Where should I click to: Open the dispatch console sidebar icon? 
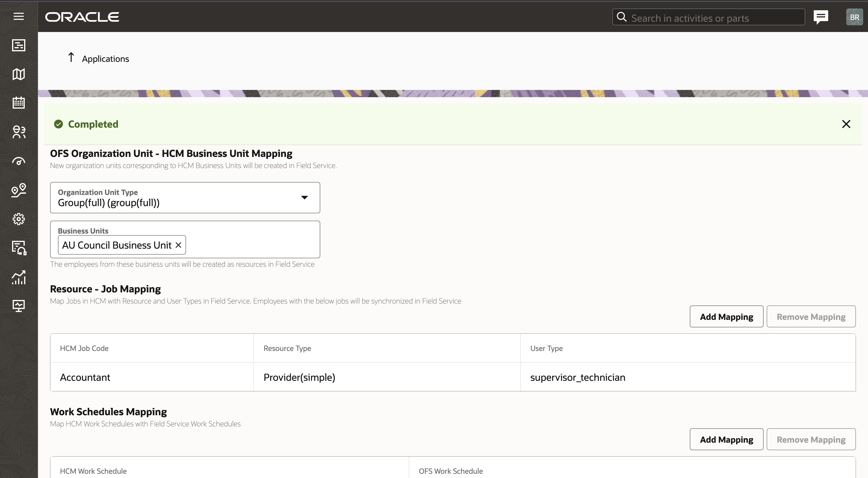(x=18, y=45)
